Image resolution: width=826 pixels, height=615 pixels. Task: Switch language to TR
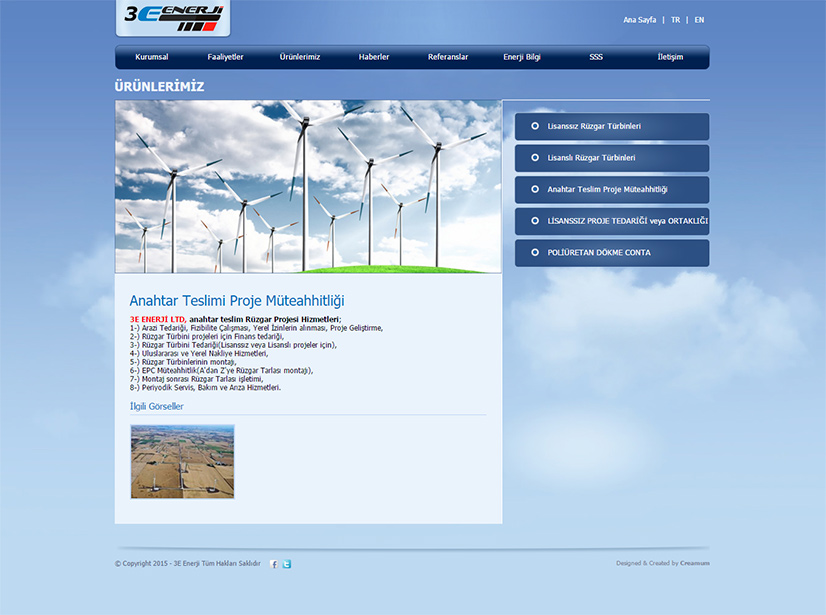tap(676, 20)
